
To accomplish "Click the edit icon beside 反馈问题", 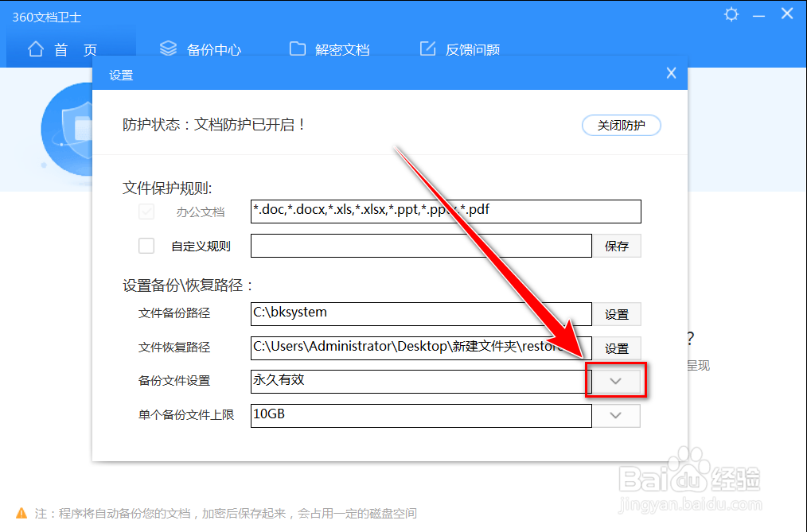I will [427, 49].
